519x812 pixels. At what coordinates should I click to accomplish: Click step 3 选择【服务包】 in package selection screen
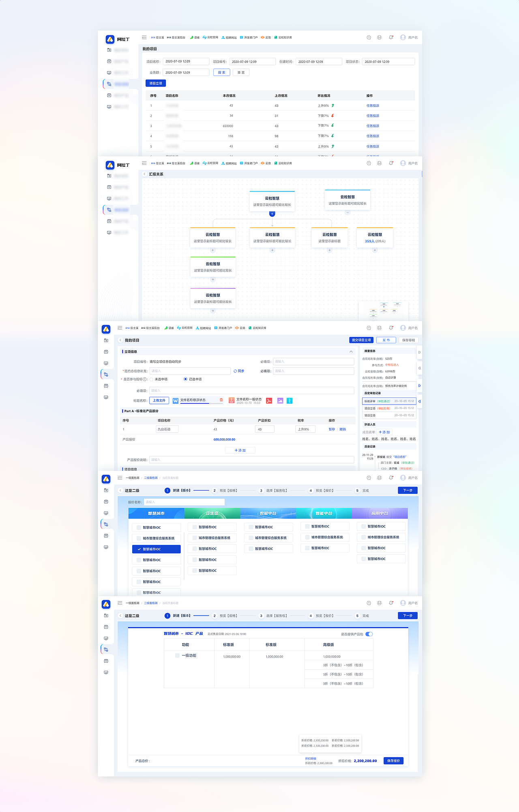pos(273,491)
